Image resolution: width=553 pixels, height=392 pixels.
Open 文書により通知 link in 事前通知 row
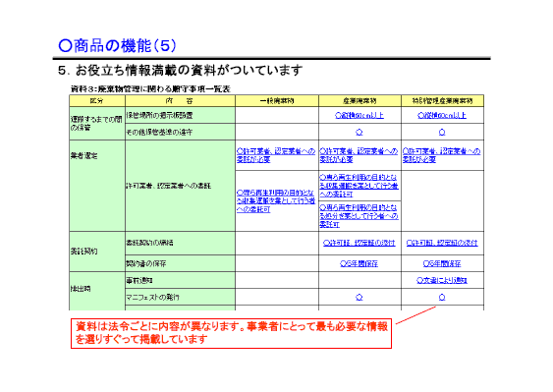(442, 280)
